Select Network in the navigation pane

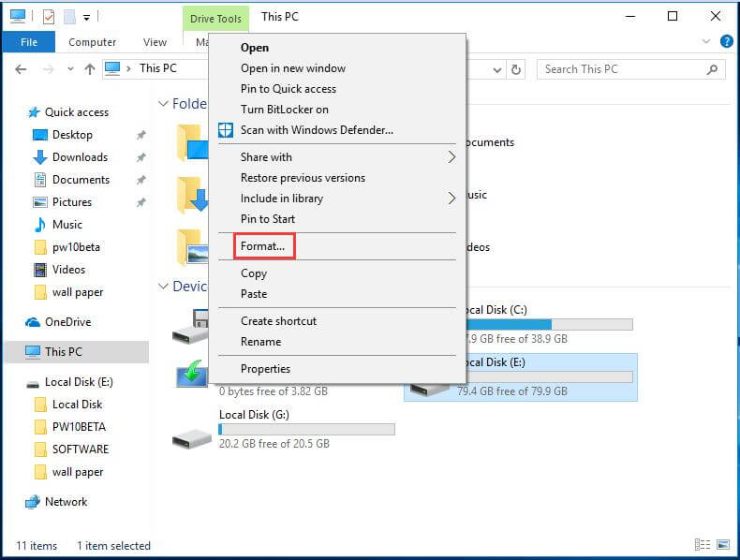coord(56,502)
